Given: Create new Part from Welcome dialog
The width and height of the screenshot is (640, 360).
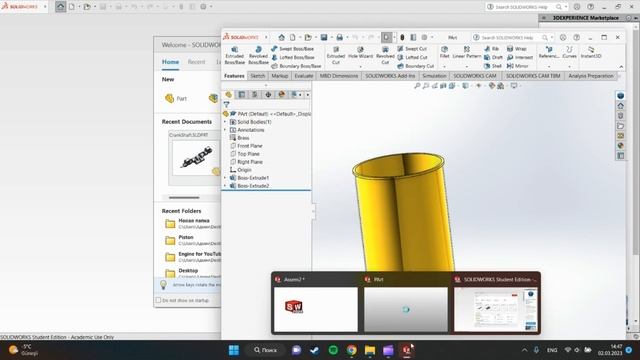Looking at the screenshot, I should (x=176, y=98).
